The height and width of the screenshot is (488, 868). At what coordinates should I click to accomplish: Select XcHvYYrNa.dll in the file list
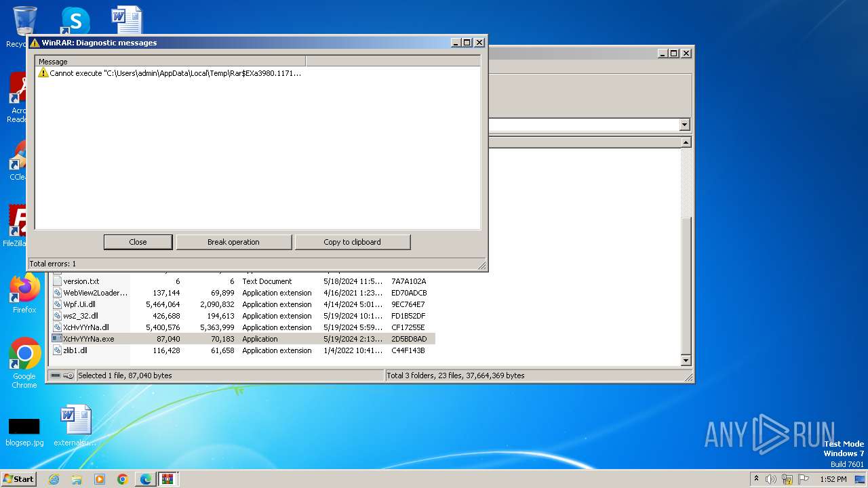243,327
